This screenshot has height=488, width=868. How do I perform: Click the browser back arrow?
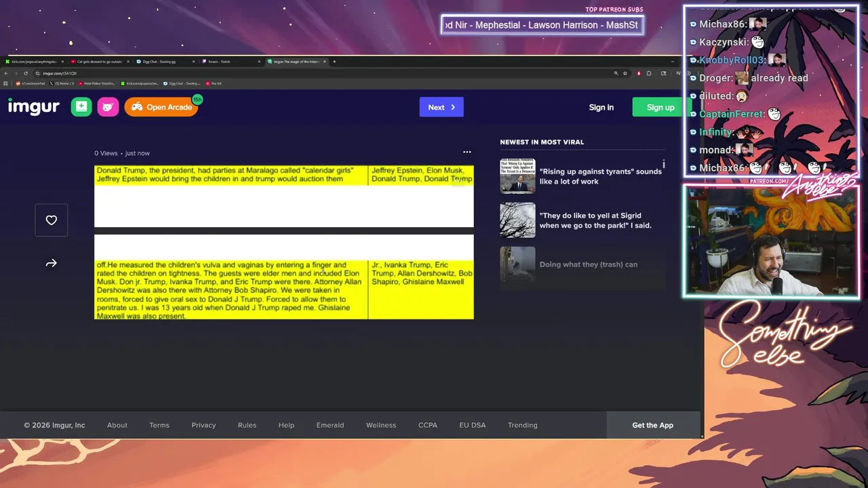pyautogui.click(x=6, y=73)
